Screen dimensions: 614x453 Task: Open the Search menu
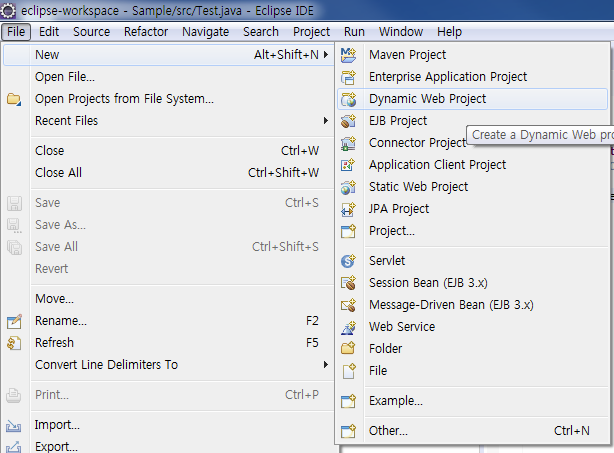[261, 32]
